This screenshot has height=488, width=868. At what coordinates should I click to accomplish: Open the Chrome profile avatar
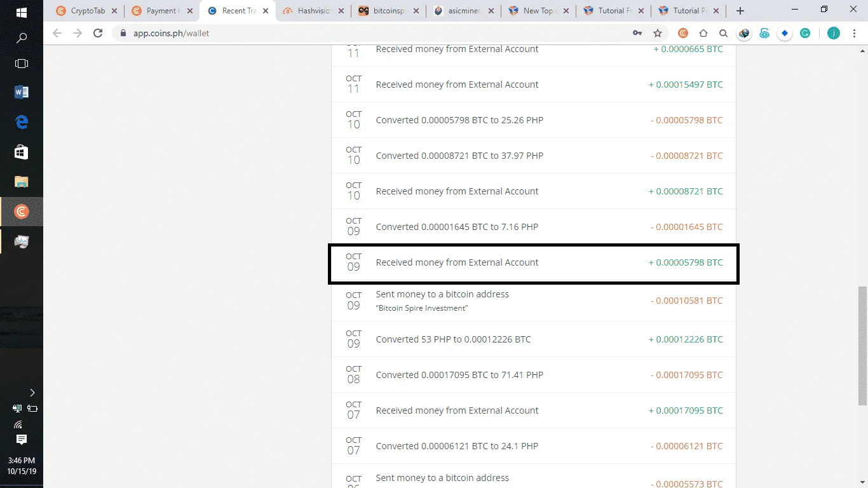coord(833,33)
